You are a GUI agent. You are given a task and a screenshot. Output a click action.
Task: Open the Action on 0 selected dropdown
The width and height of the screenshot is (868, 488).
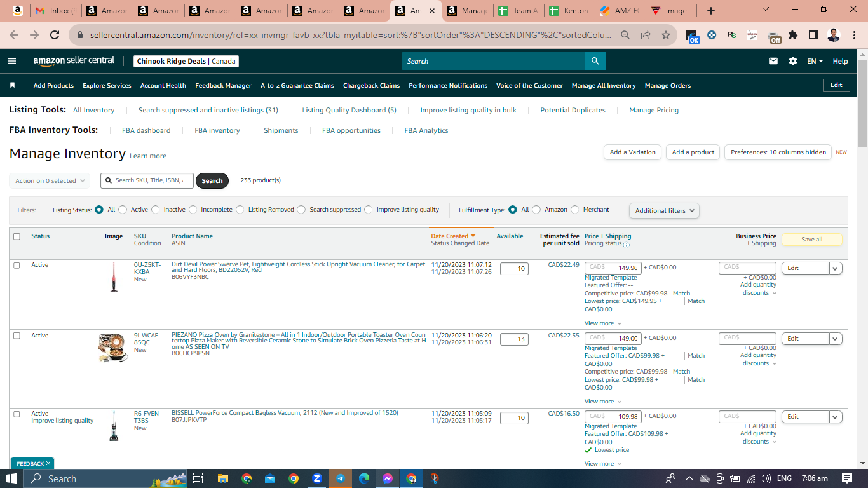[x=50, y=180]
